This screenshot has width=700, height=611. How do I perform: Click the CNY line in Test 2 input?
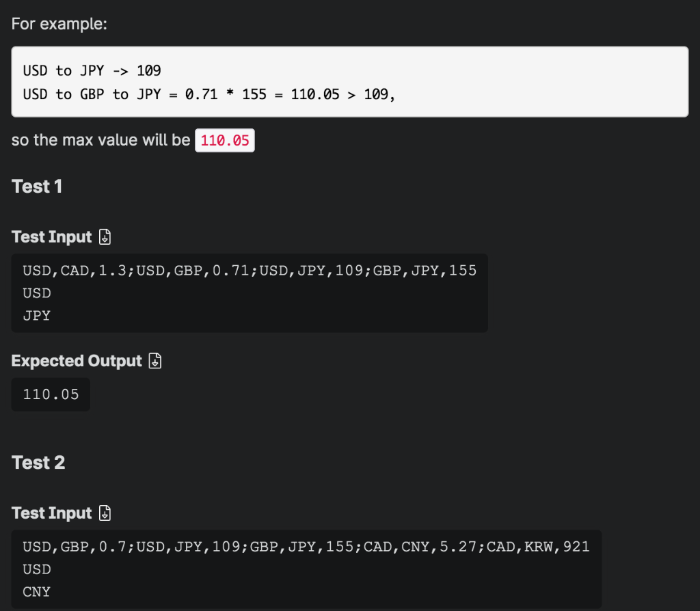point(36,591)
